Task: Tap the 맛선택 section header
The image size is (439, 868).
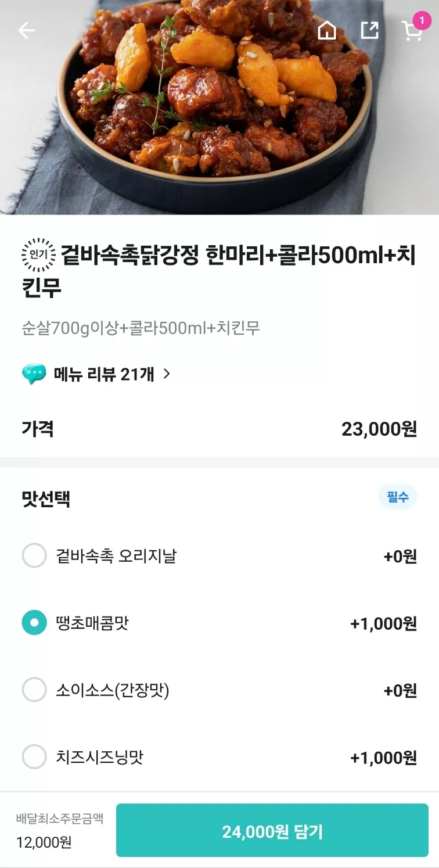Action: [x=46, y=498]
